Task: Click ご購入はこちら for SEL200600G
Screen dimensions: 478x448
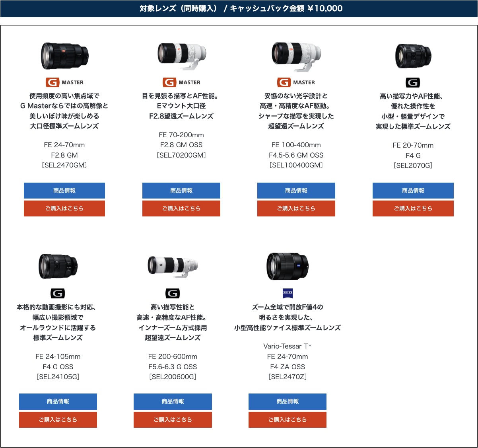Action: [x=173, y=420]
